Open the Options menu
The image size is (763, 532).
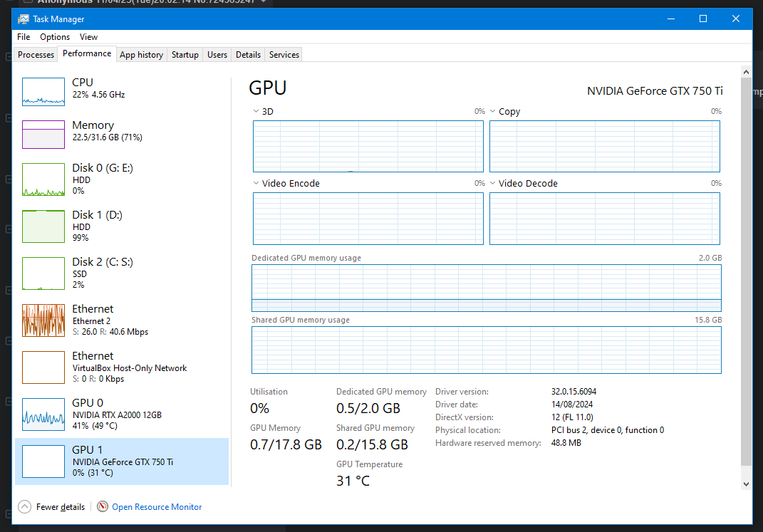54,37
